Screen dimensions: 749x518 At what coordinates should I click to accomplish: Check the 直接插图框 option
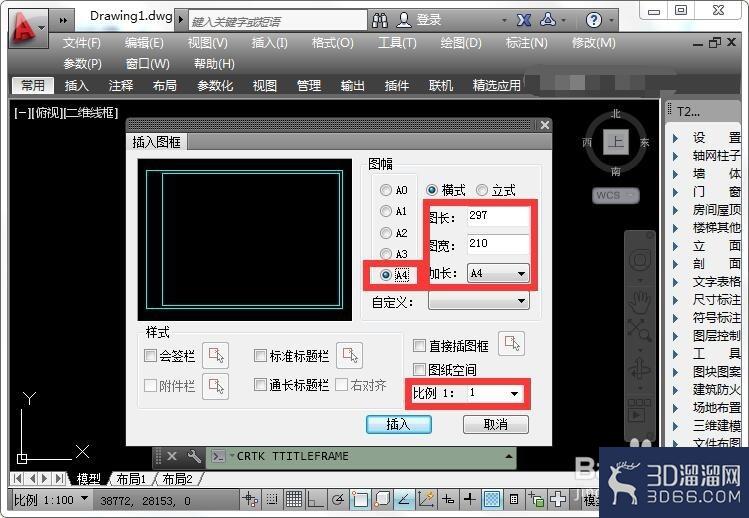click(x=419, y=345)
